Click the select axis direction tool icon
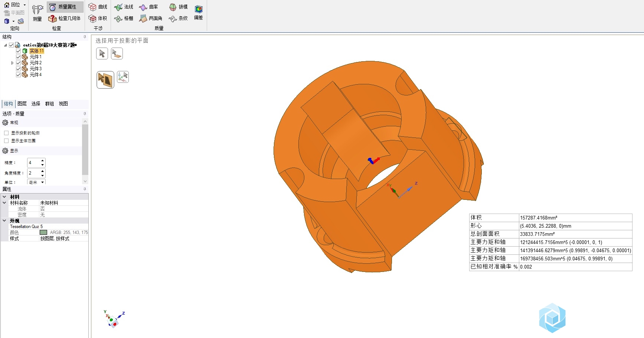Viewport: 644px width, 338px height. tap(123, 77)
